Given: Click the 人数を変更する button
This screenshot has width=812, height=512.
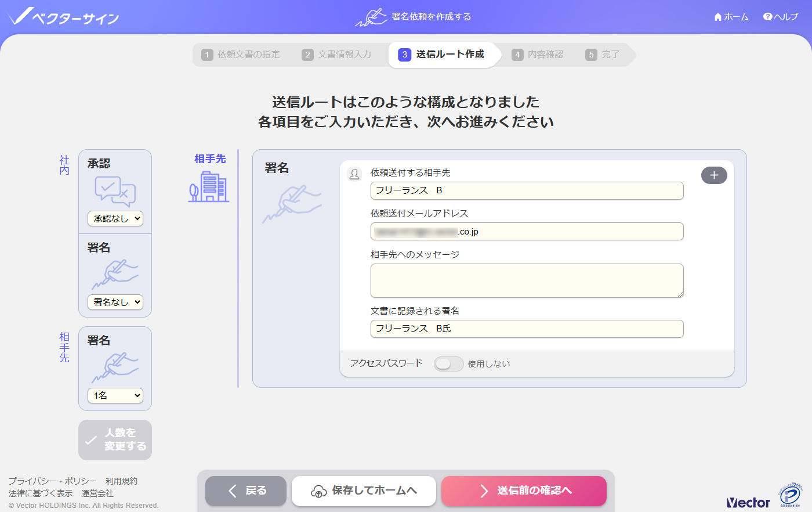Looking at the screenshot, I should (x=115, y=440).
